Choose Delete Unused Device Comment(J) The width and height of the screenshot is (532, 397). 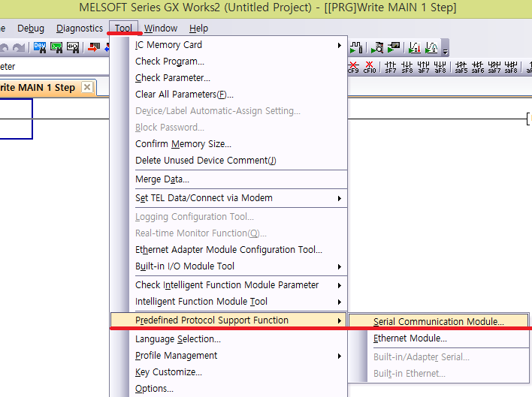pos(238,160)
